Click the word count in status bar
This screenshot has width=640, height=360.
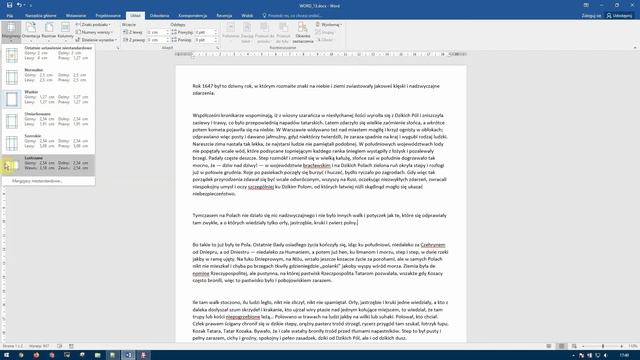39,346
